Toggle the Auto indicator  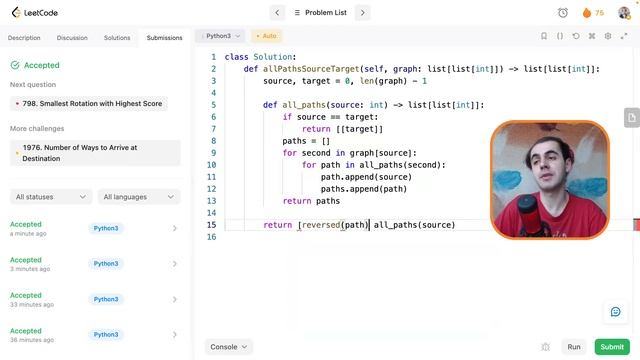coord(266,36)
